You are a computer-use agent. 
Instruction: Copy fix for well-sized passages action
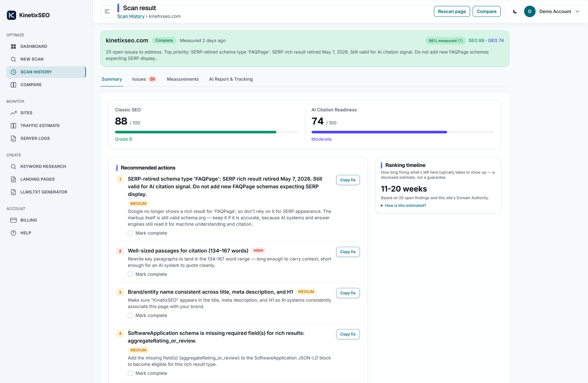coord(348,252)
